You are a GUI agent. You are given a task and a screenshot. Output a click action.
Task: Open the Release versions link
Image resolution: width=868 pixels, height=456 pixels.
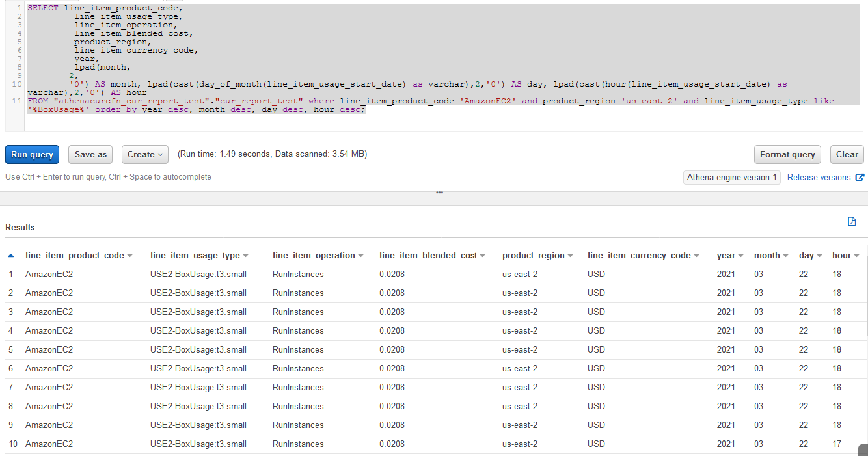(819, 177)
